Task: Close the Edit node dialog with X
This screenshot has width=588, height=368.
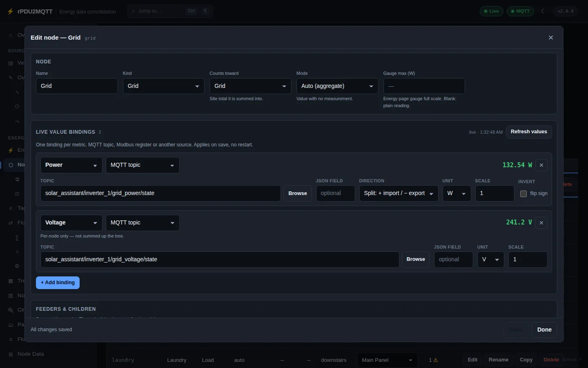Action: point(551,38)
